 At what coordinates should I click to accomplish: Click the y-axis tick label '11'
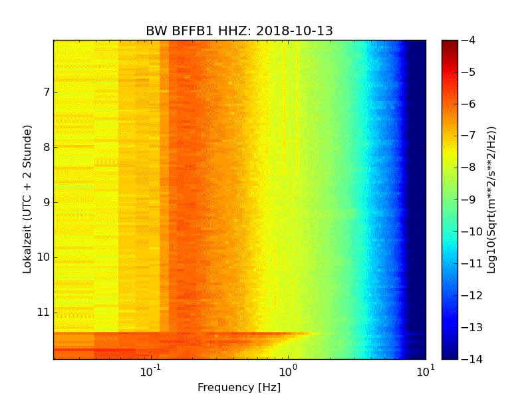tap(43, 312)
